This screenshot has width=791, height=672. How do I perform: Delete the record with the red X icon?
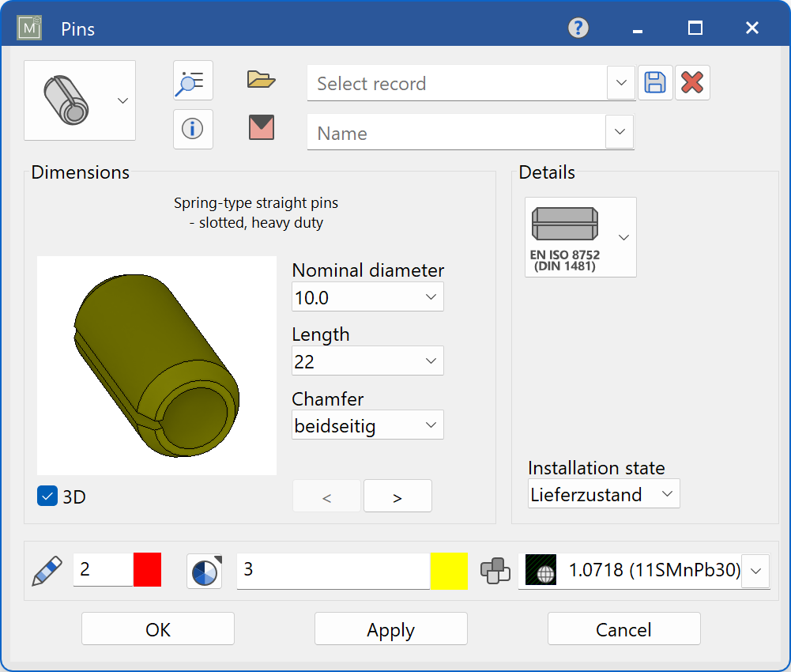coord(692,82)
